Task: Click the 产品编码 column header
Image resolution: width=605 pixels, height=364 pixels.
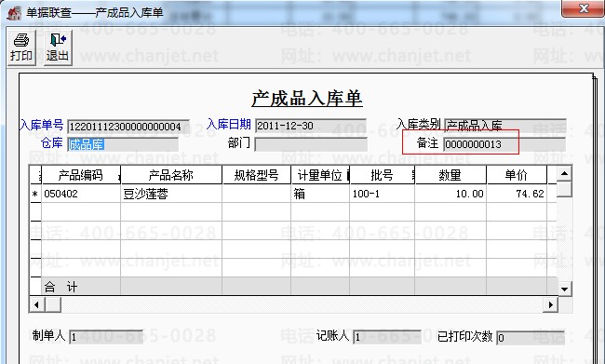Action: click(81, 175)
